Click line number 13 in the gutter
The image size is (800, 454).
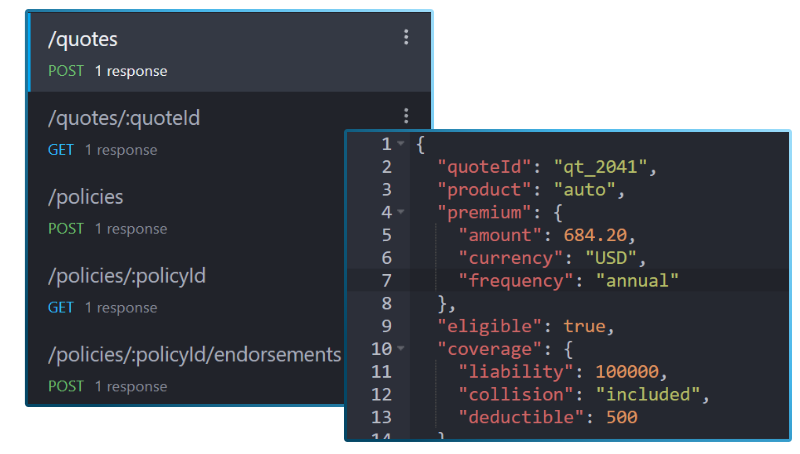(382, 417)
